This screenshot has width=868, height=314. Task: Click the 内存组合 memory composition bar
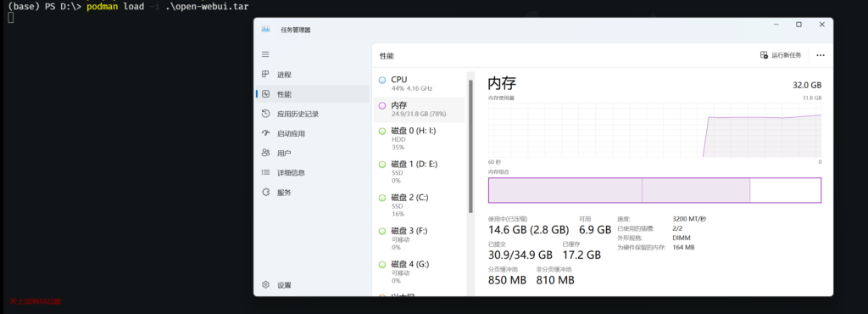[654, 190]
